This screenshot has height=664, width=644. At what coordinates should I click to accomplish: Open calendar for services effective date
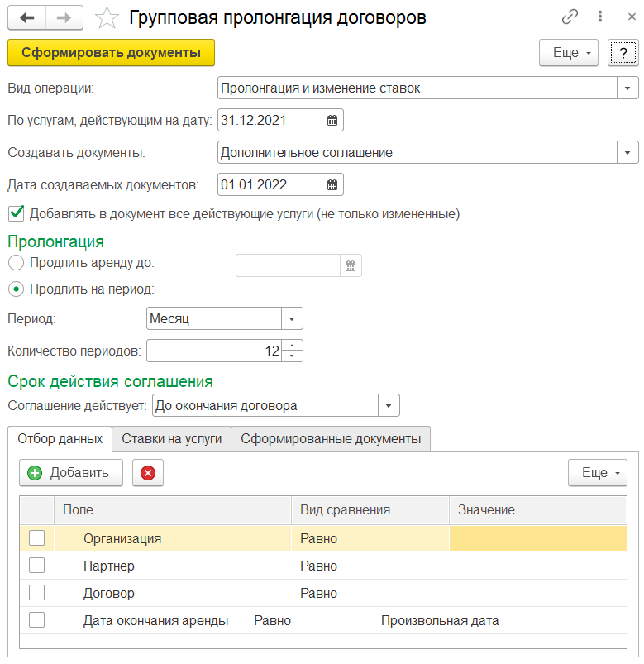tap(332, 120)
